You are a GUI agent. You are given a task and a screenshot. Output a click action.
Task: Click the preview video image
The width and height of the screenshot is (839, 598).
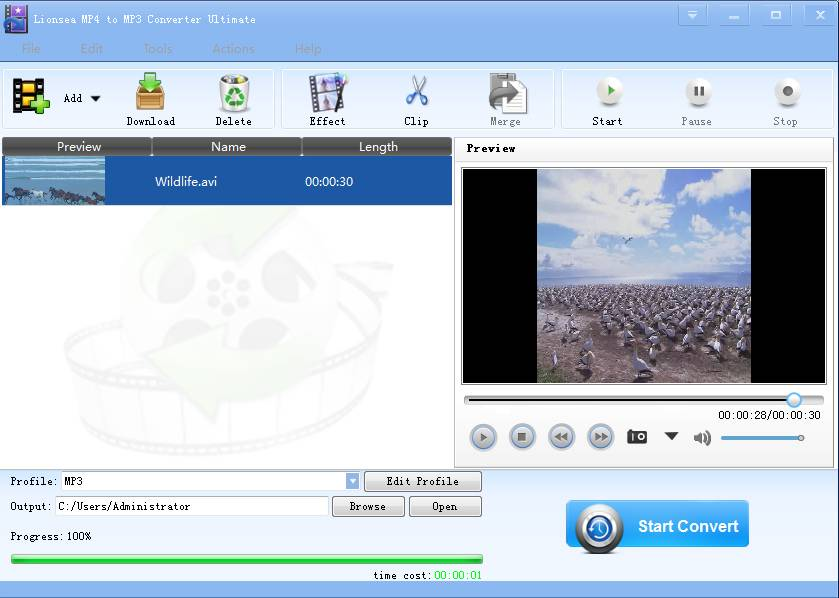[644, 276]
